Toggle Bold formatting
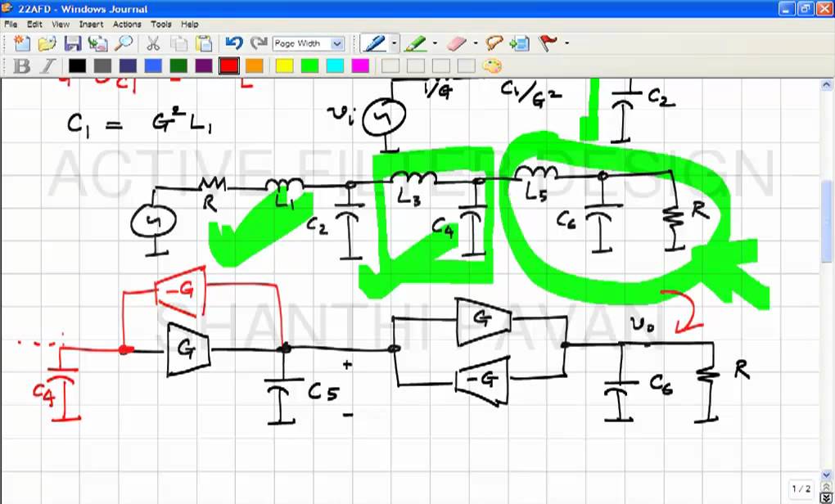Image resolution: width=835 pixels, height=504 pixels. tap(22, 66)
